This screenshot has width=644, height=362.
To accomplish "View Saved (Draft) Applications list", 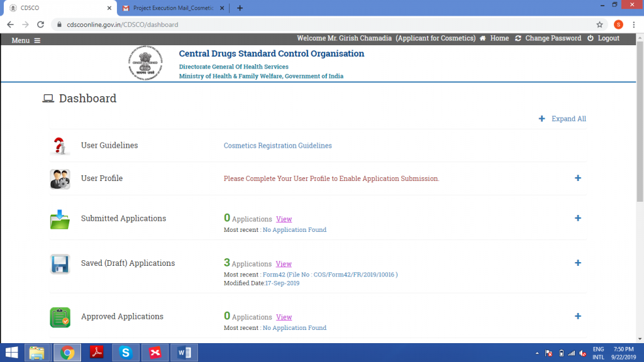I will tap(284, 264).
